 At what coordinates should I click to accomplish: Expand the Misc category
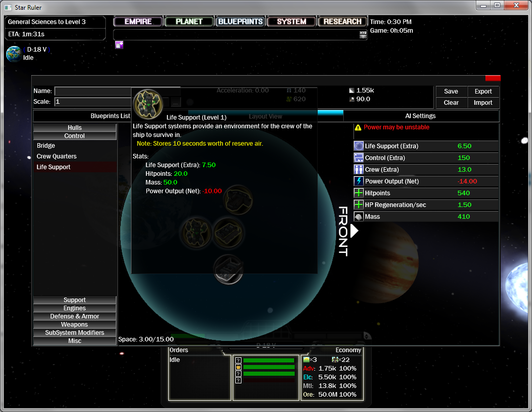75,341
